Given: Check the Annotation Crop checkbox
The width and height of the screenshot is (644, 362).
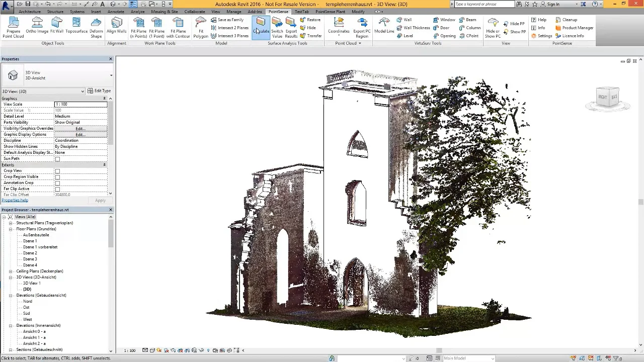Looking at the screenshot, I should pos(57,183).
